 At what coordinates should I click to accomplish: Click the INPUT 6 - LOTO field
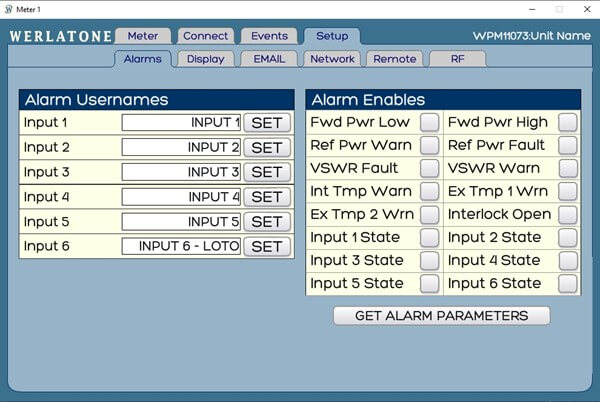181,246
